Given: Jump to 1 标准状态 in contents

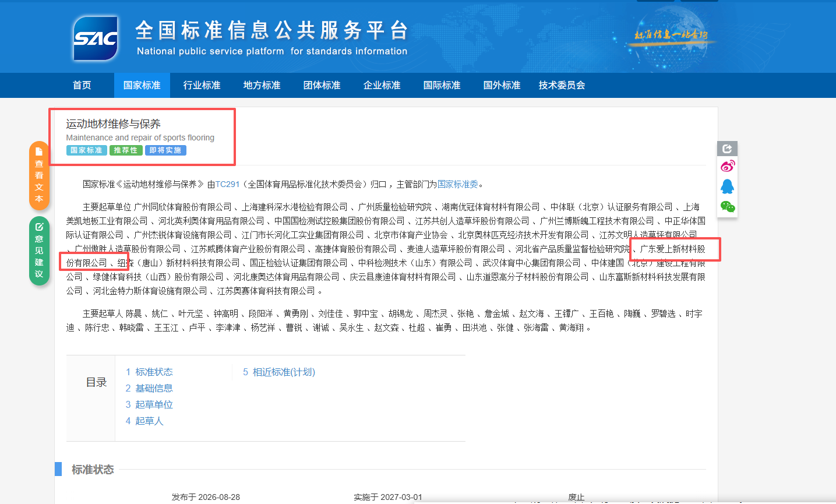Looking at the screenshot, I should click(x=149, y=372).
